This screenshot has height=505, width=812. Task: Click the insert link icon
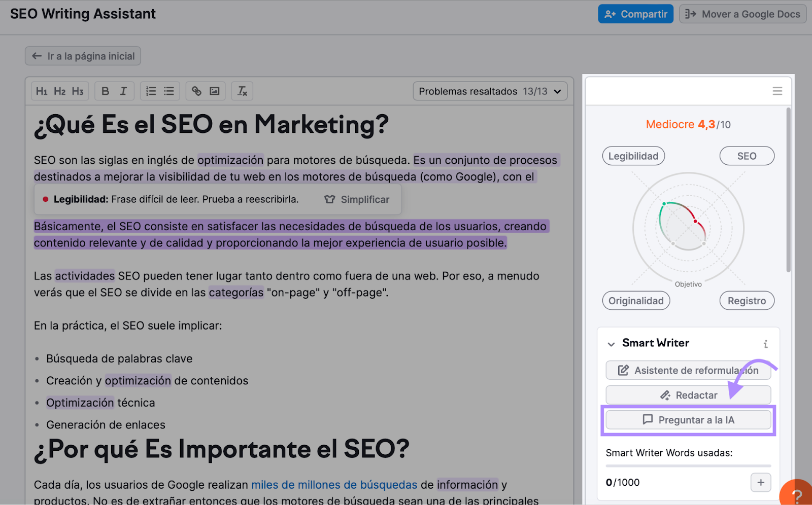coord(196,91)
